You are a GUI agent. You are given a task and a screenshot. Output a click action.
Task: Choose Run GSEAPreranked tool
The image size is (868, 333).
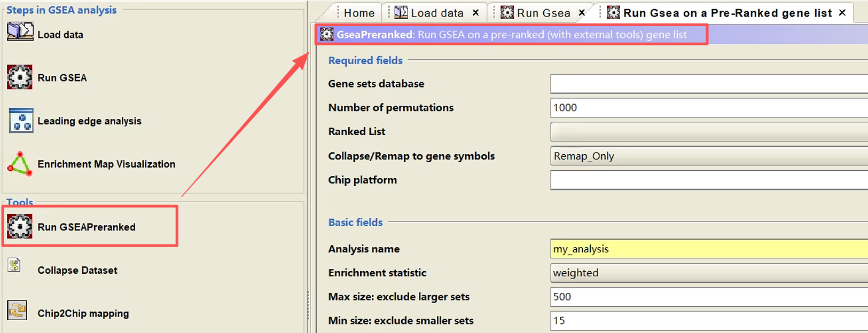87,227
